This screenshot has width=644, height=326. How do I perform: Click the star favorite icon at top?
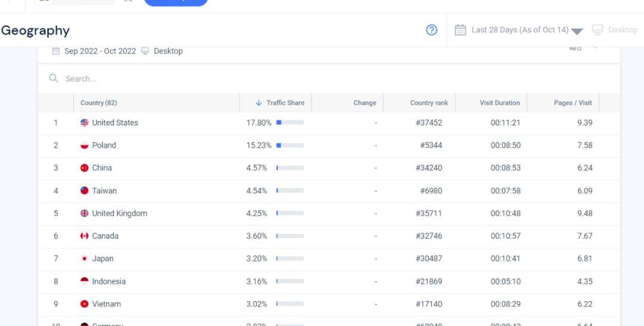click(x=128, y=1)
